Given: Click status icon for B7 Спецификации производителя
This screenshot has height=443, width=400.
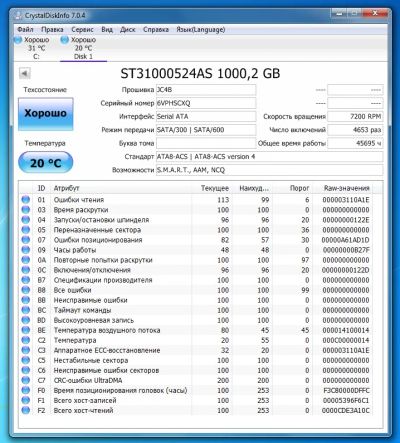Looking at the screenshot, I should pyautogui.click(x=26, y=280).
